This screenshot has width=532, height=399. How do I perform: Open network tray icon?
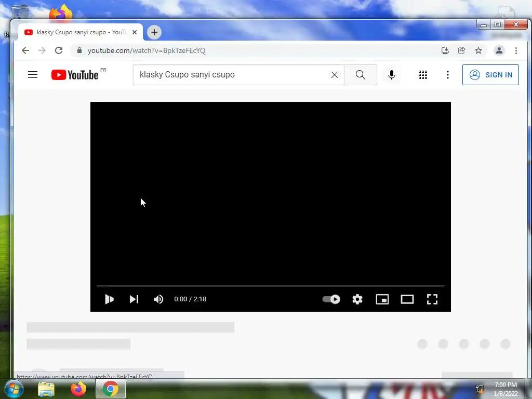pos(480,389)
